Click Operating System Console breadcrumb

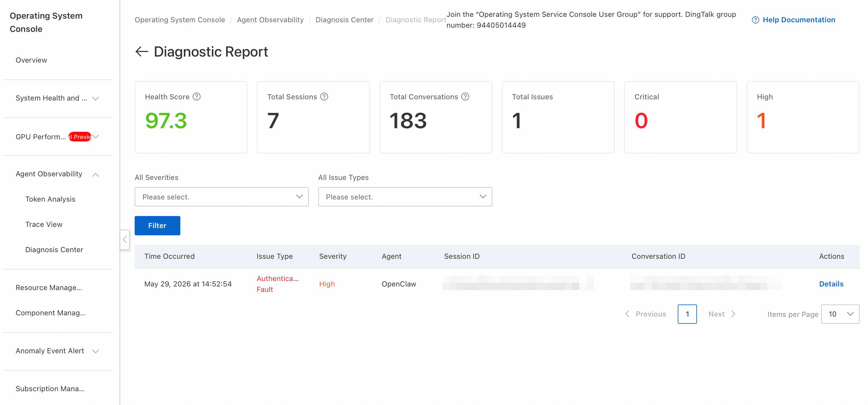coord(180,20)
